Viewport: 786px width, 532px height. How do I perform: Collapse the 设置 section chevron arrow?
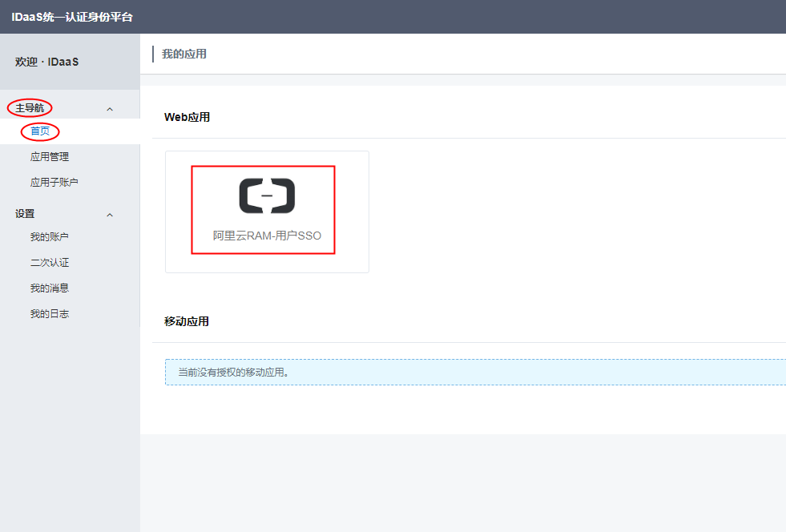pos(110,215)
